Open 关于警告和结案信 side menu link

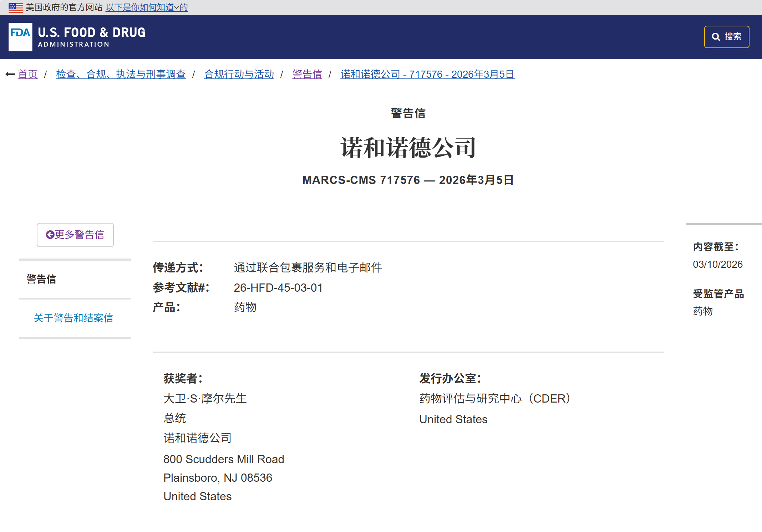[73, 318]
